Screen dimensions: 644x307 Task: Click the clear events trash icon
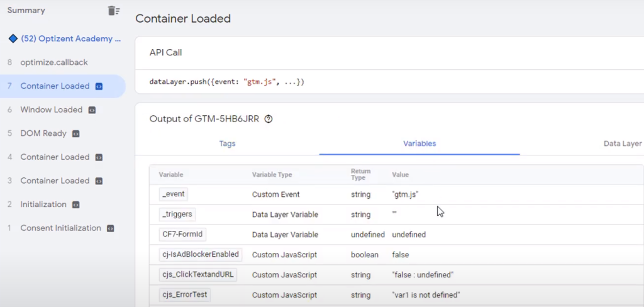113,11
